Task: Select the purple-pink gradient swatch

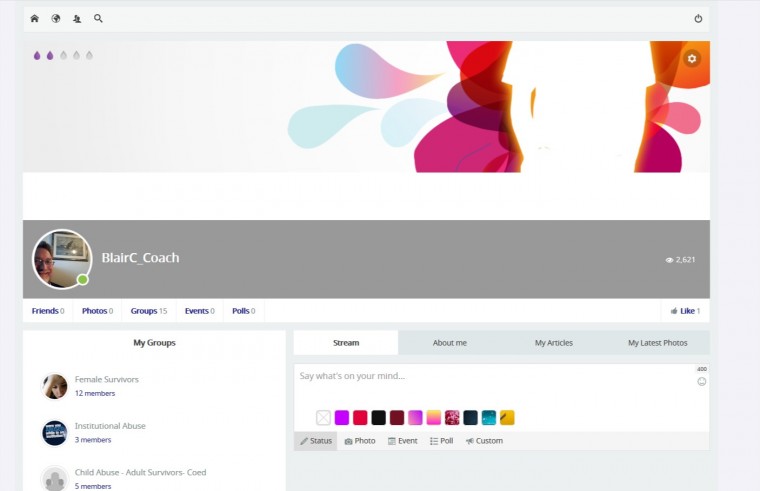Action: [x=415, y=417]
